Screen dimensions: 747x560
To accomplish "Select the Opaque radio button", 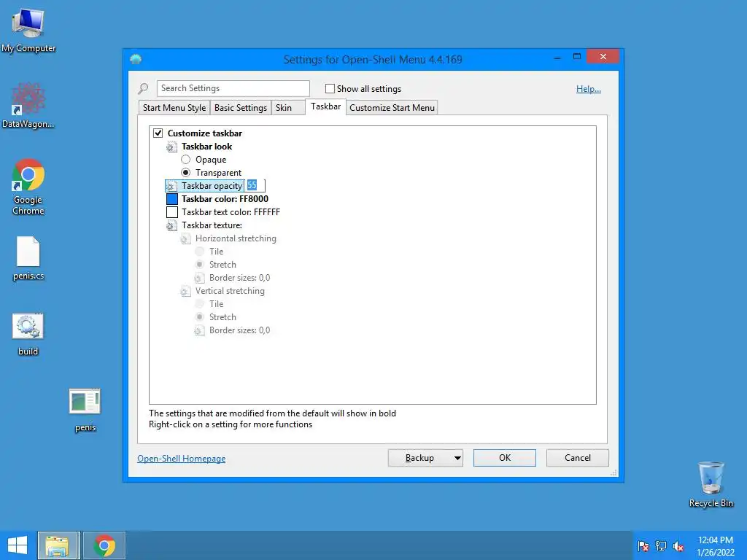I will click(x=186, y=160).
